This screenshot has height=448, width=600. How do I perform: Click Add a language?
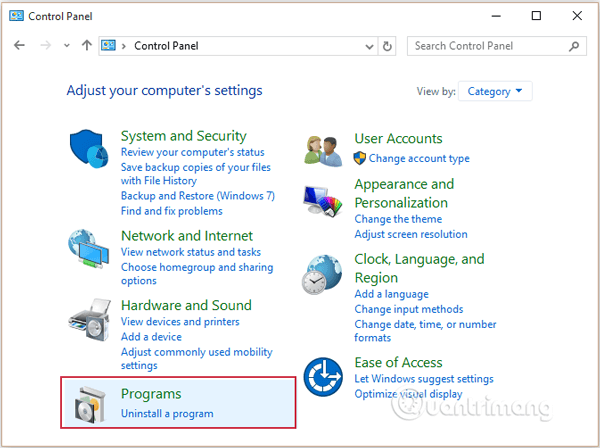[391, 294]
